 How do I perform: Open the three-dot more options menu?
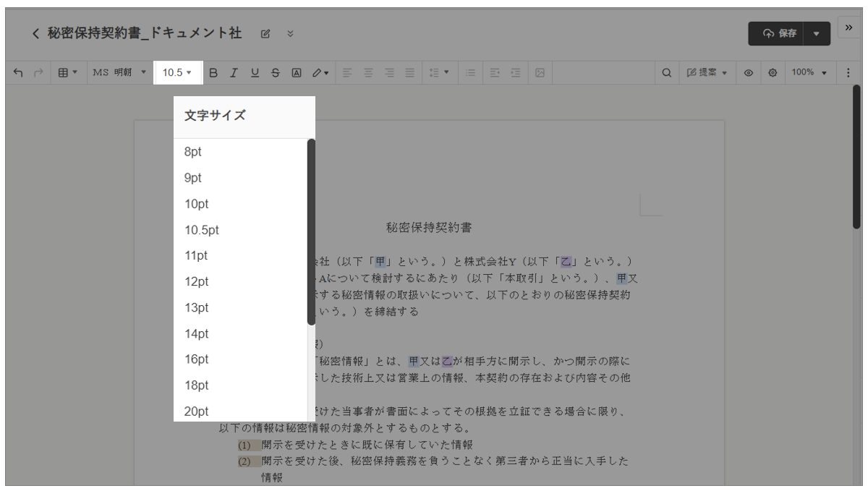pos(848,72)
